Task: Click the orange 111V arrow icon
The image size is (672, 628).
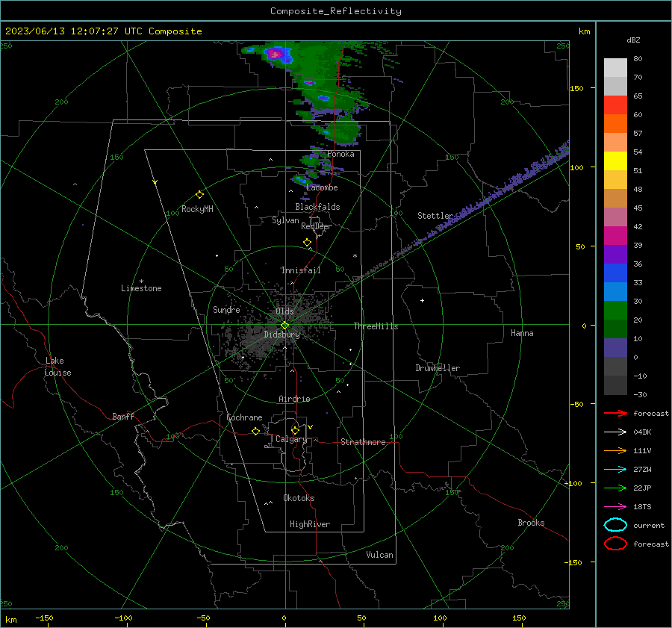Action: [x=615, y=450]
